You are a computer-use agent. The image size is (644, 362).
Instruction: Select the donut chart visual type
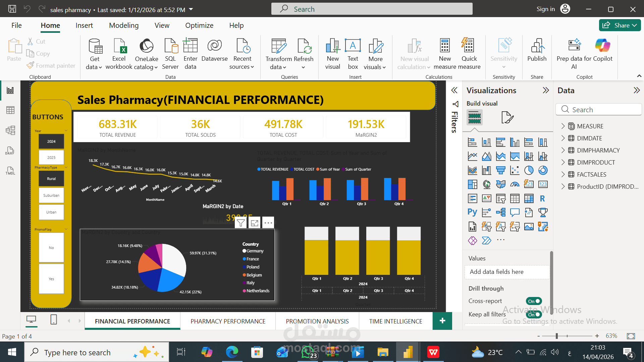(x=543, y=170)
